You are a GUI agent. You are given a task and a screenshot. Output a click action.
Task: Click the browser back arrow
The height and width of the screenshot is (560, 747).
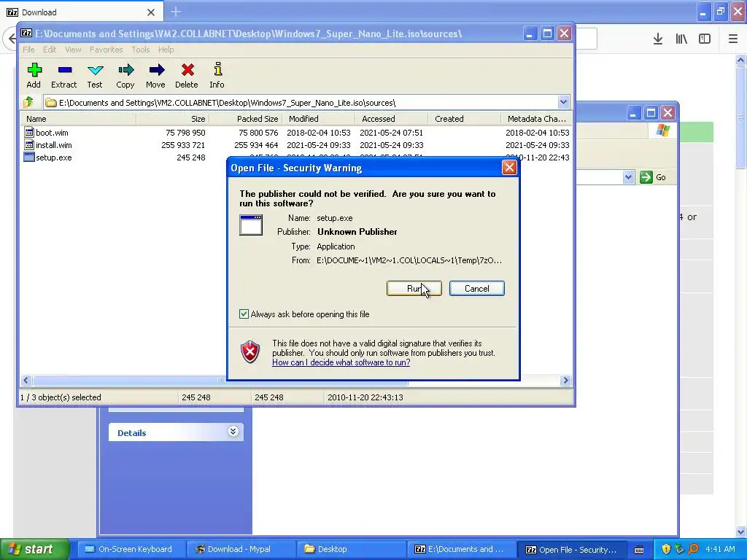(x=12, y=39)
